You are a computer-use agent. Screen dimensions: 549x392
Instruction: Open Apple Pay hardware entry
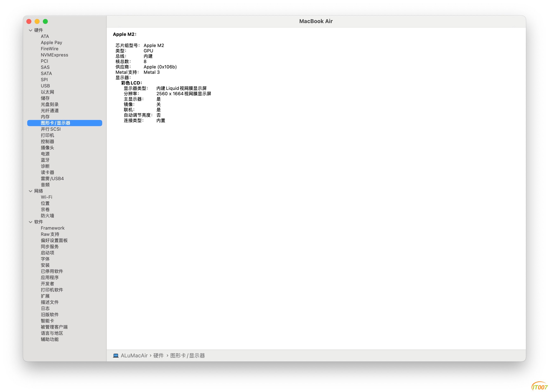point(51,42)
